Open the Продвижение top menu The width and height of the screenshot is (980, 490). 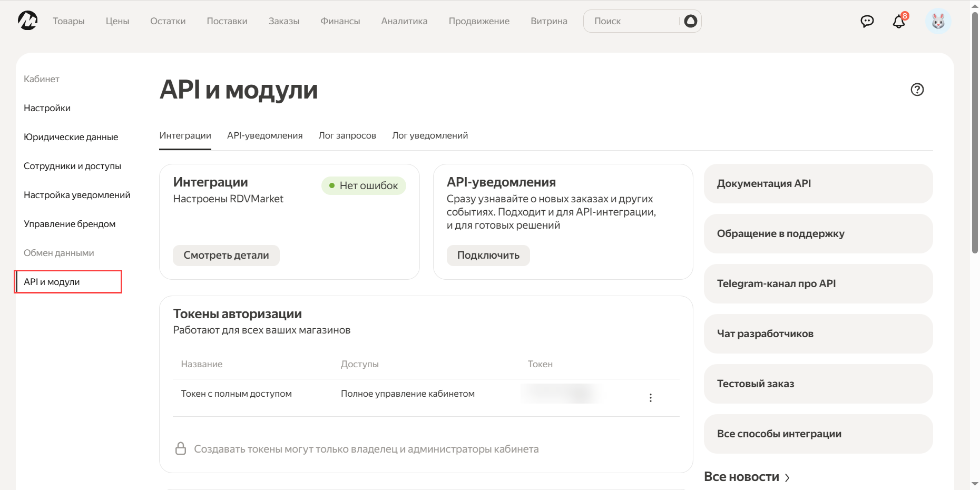tap(479, 21)
